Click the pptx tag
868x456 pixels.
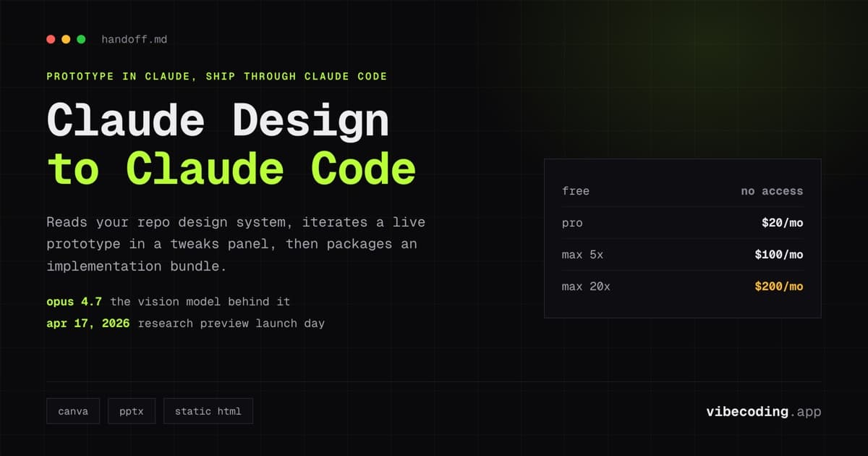pyautogui.click(x=132, y=411)
